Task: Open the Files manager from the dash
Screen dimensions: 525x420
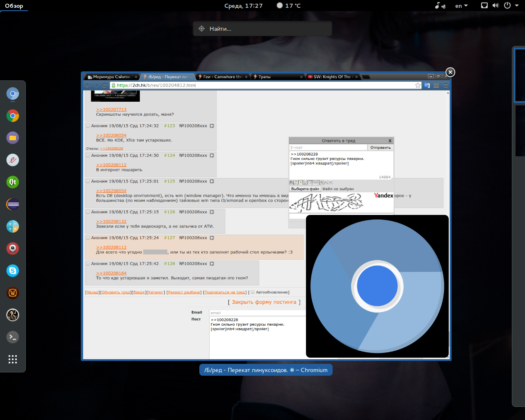Action: [x=13, y=138]
